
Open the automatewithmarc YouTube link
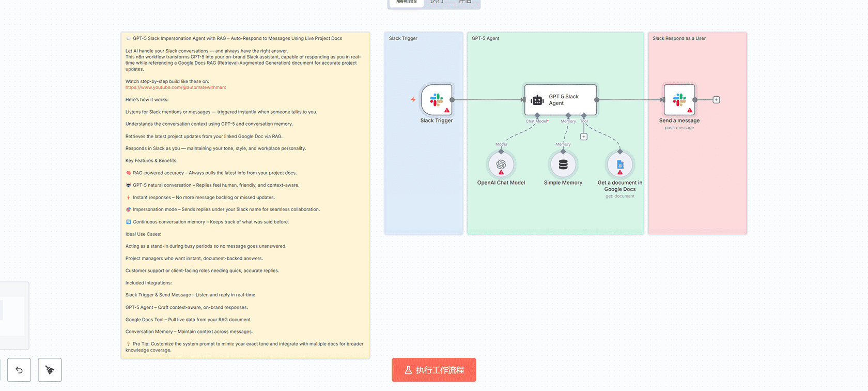point(176,87)
